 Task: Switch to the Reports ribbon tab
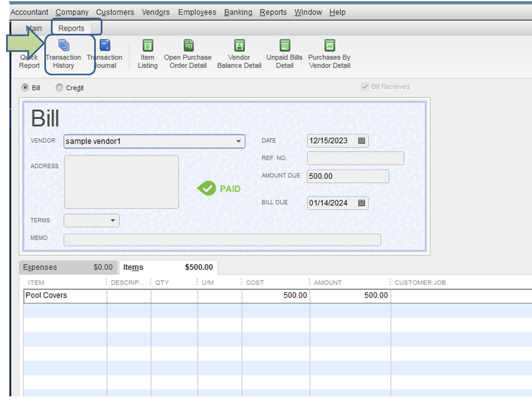(x=71, y=28)
